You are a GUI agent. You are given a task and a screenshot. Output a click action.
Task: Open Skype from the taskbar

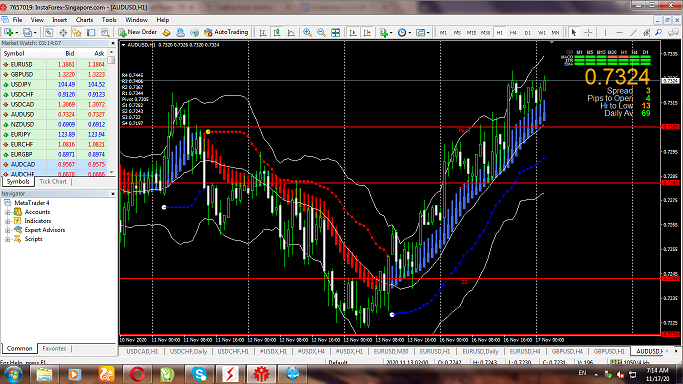tap(199, 374)
